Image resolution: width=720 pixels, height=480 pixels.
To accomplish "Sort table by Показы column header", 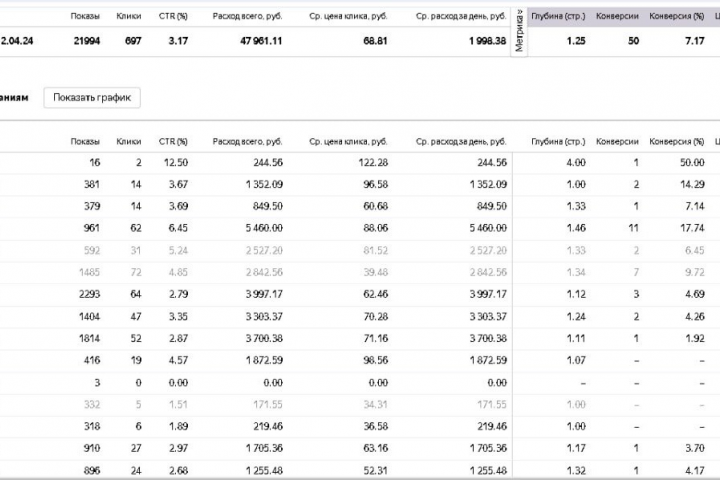I will [x=87, y=141].
